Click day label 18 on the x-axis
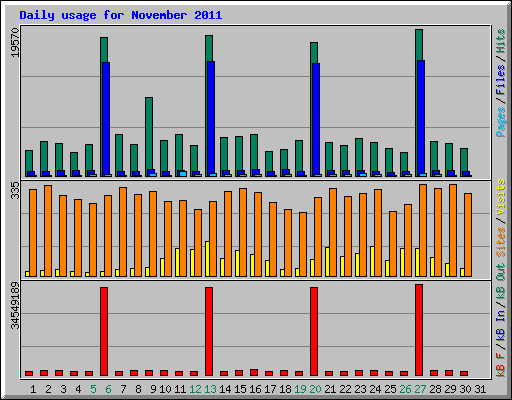This screenshot has width=512, height=400. (285, 389)
